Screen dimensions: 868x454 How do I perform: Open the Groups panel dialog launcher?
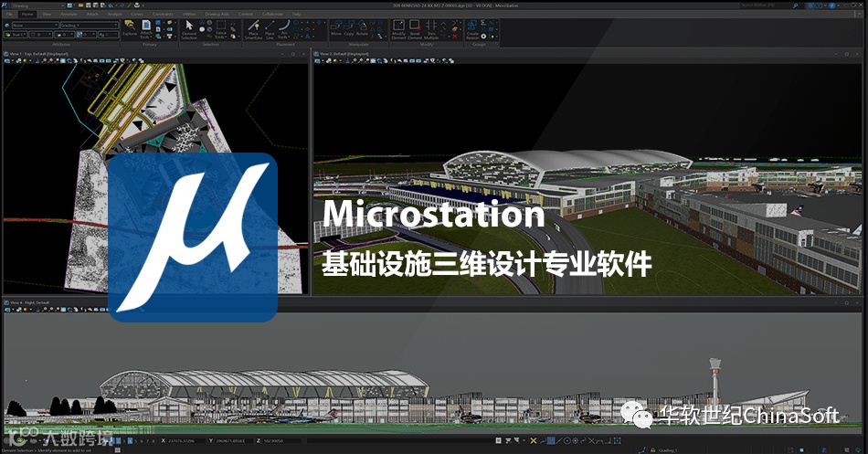pos(496,44)
